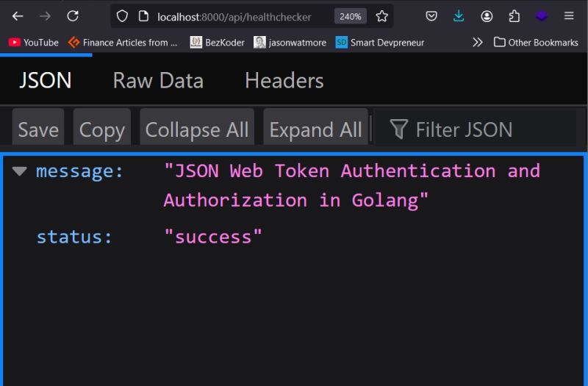Open the Firefox account icon
This screenshot has width=588, height=386.
pyautogui.click(x=487, y=16)
